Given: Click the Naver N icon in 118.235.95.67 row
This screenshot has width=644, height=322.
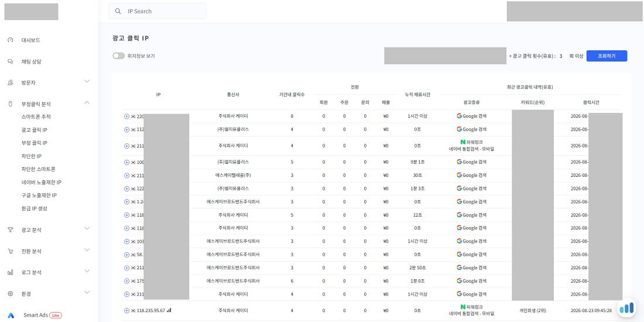Looking at the screenshot, I should coord(463,307).
